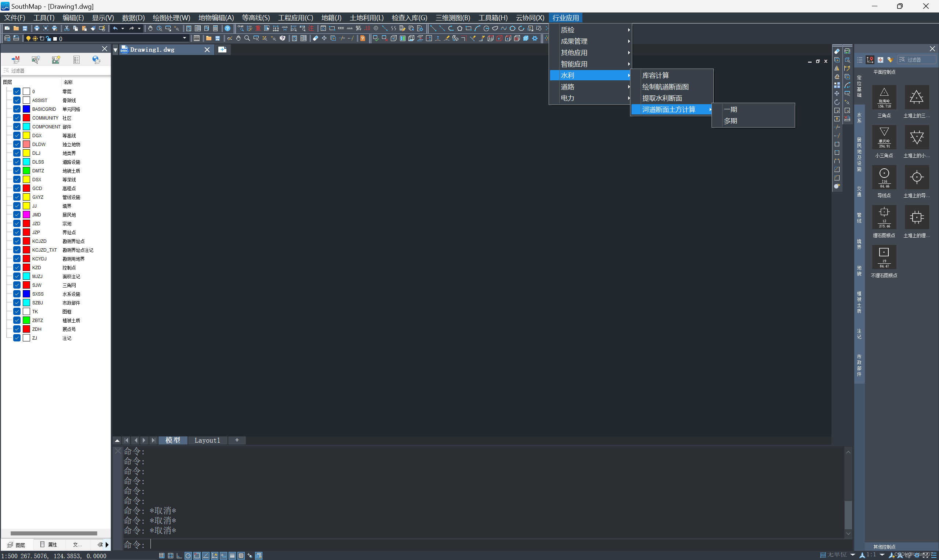The image size is (939, 560).
Task: Click the Open folder icon in top toolbar
Action: pyautogui.click(x=16, y=28)
